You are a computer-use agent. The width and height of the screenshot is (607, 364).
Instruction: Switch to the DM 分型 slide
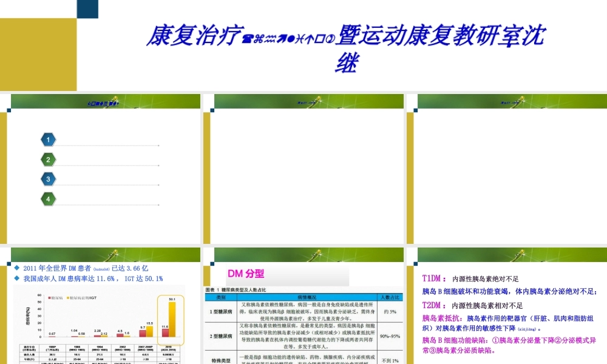click(x=246, y=274)
